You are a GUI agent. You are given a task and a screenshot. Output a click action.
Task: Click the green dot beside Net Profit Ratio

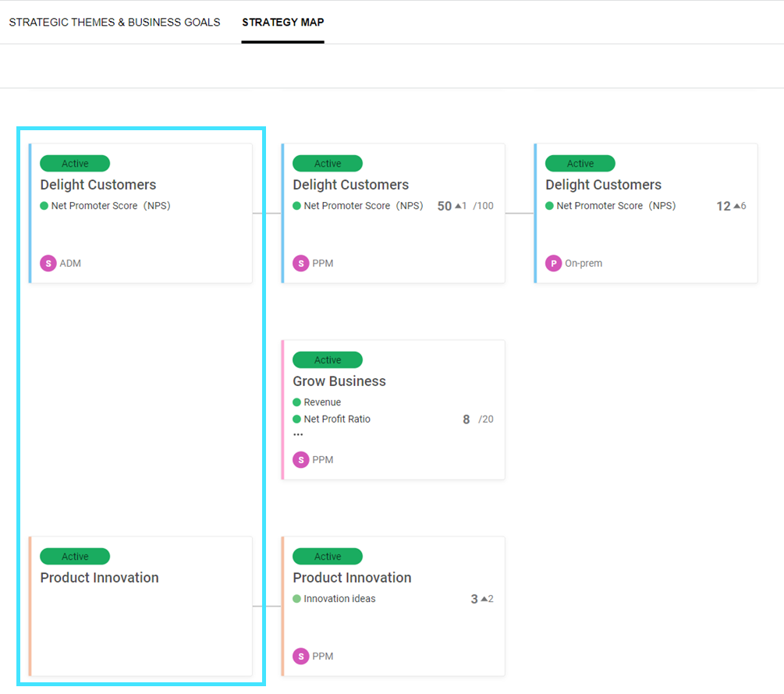pos(297,420)
